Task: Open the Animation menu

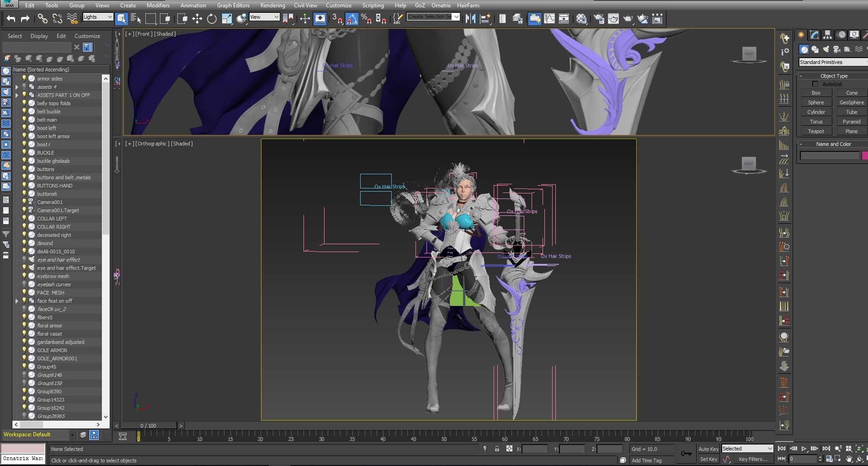Action: [193, 5]
